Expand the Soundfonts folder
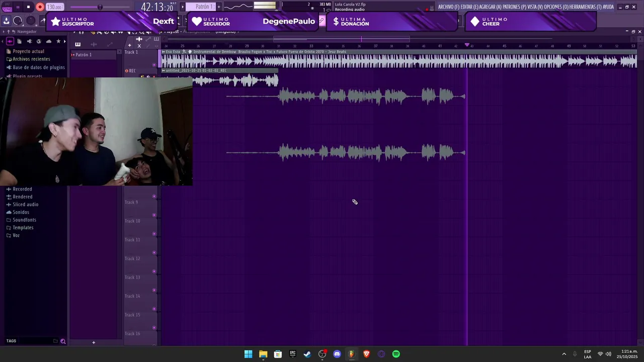The image size is (644, 362). pyautogui.click(x=24, y=220)
